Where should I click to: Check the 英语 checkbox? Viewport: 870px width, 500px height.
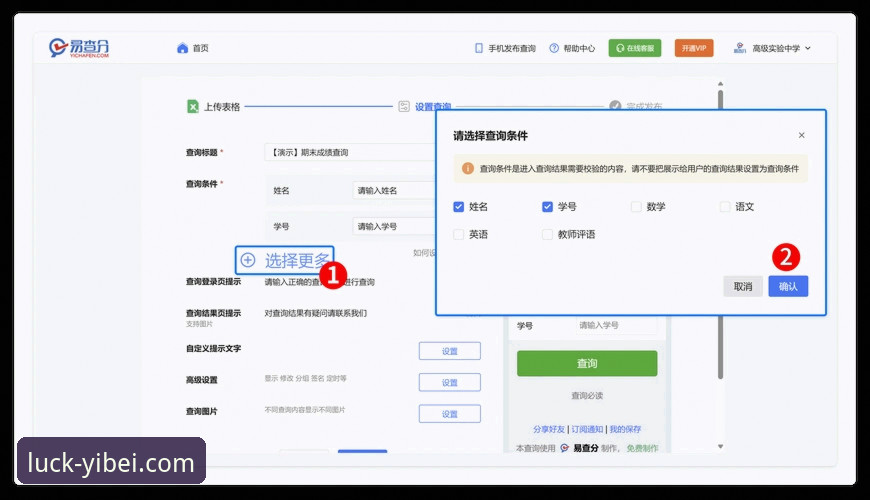point(458,234)
